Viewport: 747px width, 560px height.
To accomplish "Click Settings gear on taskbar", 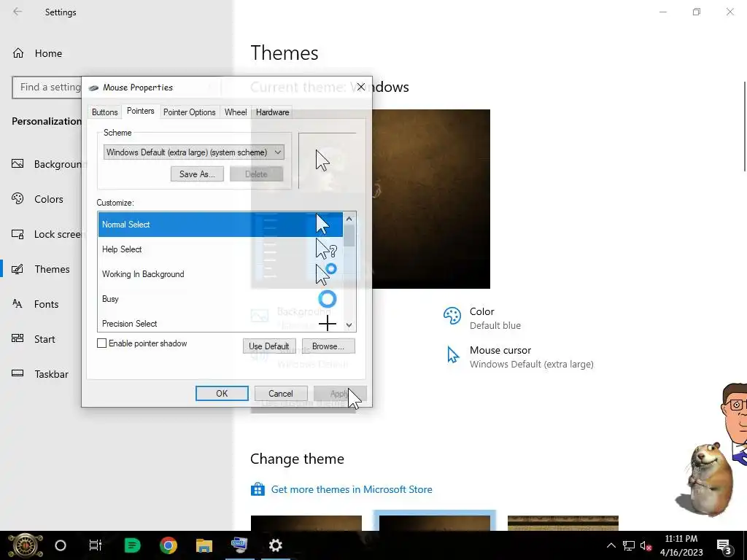I will point(275,545).
